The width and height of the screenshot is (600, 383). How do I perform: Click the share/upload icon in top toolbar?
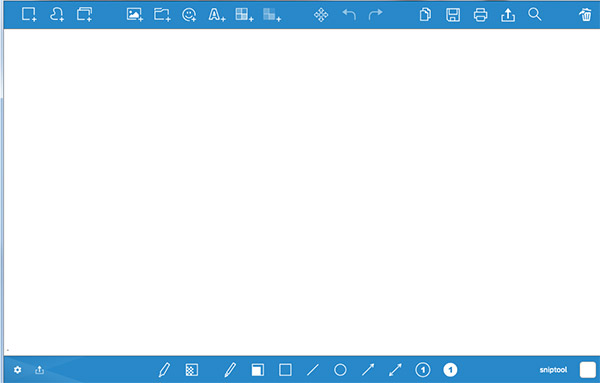tap(508, 15)
